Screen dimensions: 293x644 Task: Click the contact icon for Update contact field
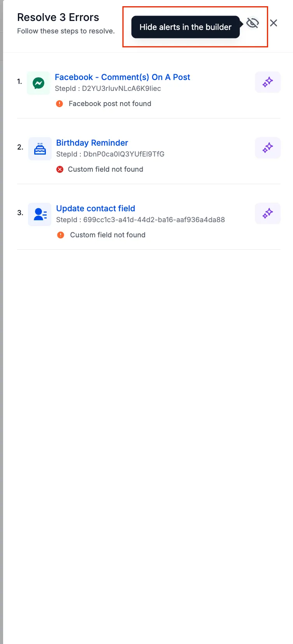[40, 214]
